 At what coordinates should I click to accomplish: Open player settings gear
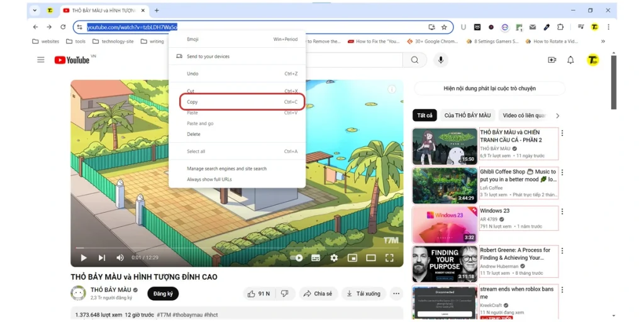point(334,258)
